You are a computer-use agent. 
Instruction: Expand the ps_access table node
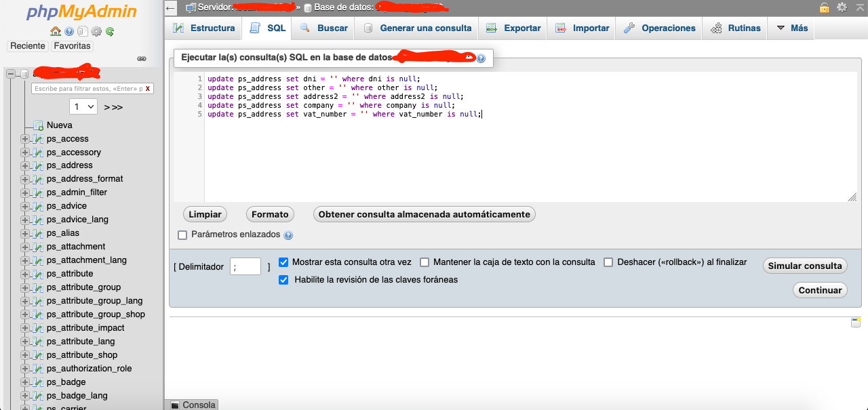(x=25, y=139)
